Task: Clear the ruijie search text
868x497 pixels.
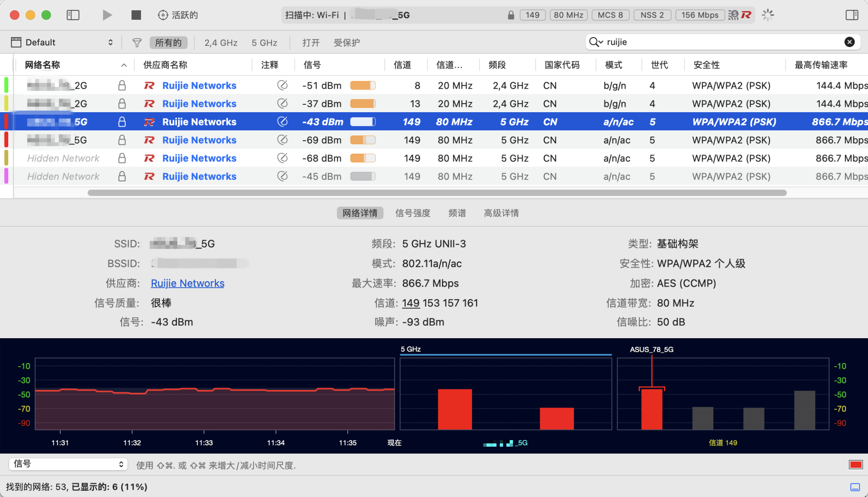Action: tap(849, 42)
